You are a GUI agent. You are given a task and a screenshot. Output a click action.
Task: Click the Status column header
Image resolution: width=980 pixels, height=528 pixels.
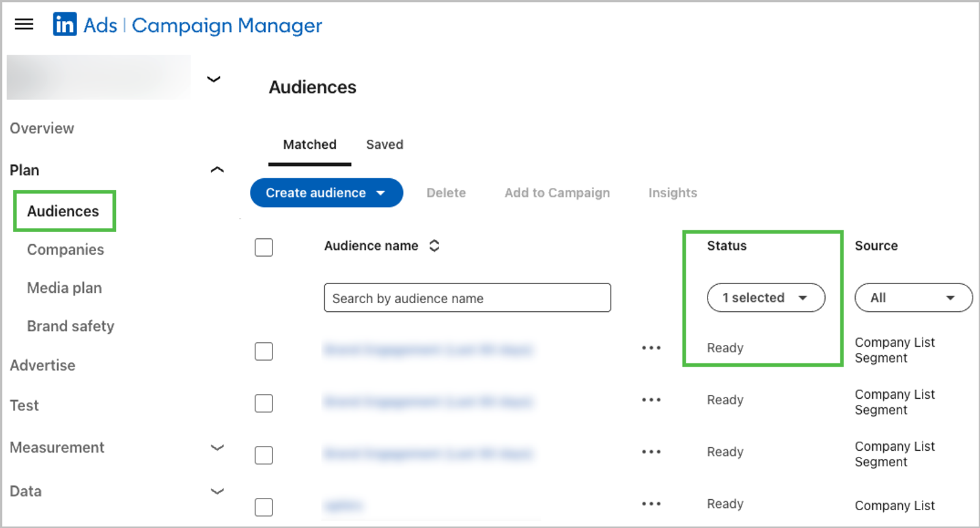(727, 246)
